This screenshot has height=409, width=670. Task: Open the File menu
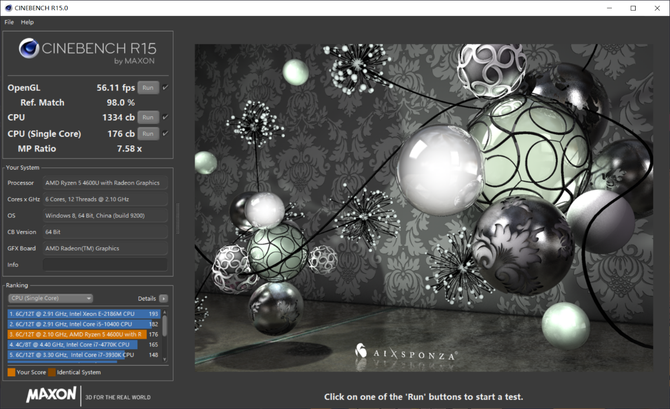[9, 22]
